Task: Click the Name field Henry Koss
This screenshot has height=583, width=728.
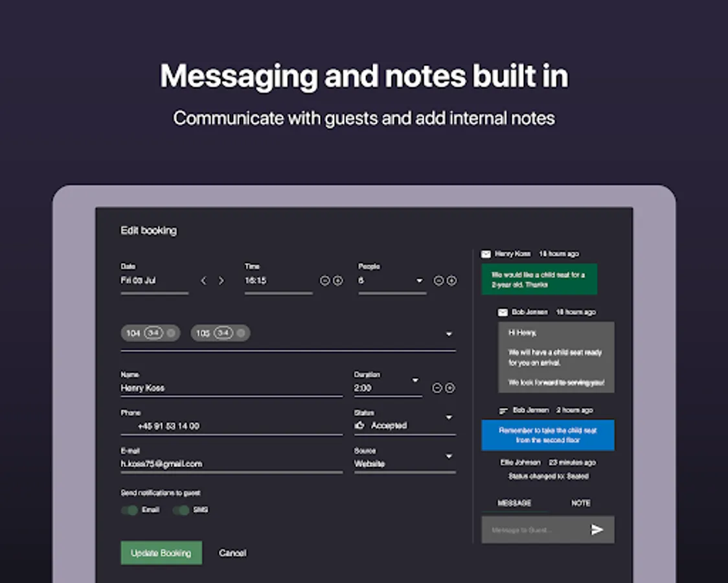Action: [232, 388]
